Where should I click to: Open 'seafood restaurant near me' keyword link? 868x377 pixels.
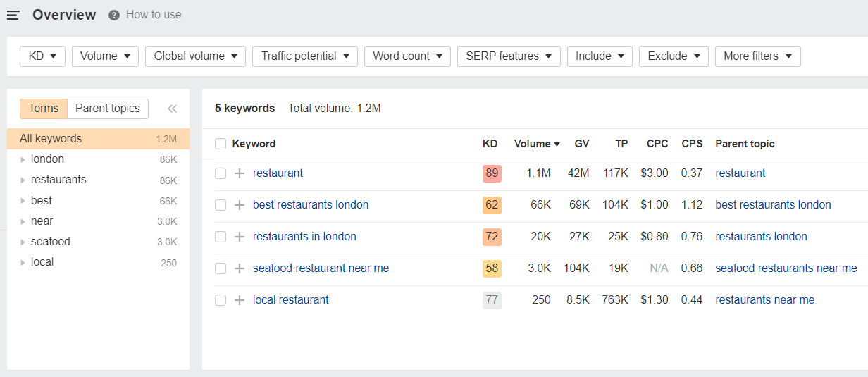tap(321, 268)
